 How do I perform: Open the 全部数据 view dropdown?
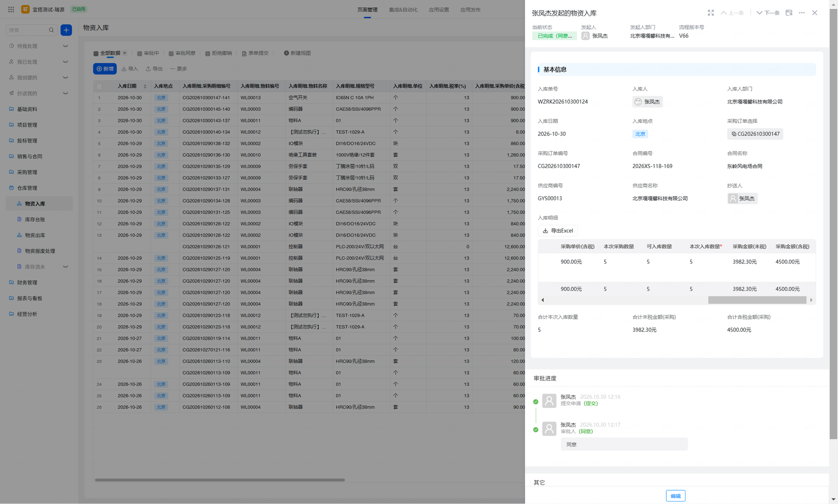tap(124, 53)
